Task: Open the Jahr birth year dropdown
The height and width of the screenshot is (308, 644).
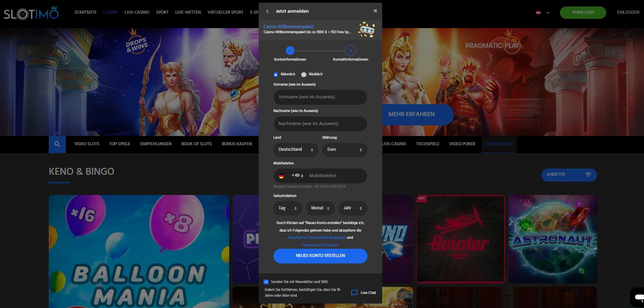Action: click(x=353, y=208)
